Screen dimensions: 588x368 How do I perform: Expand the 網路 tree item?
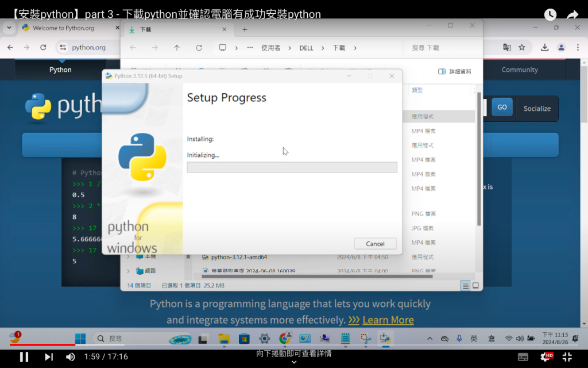128,271
